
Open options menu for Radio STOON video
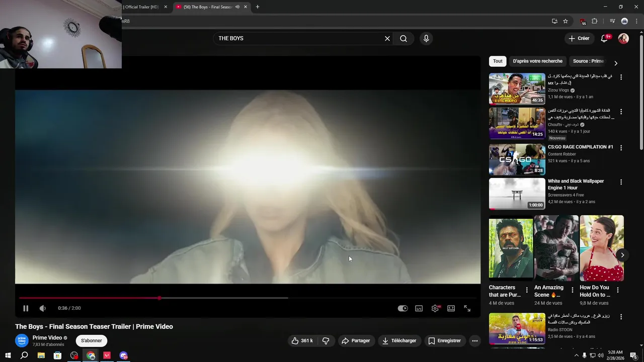[621, 317]
